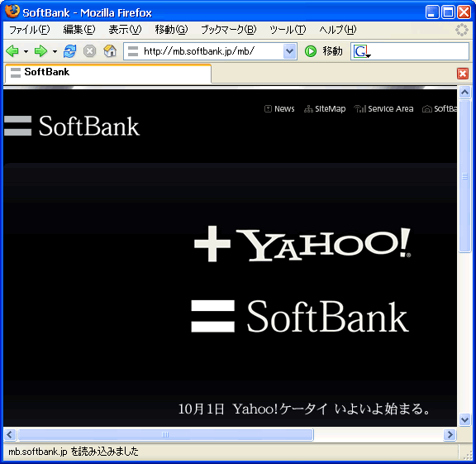Image resolution: width=476 pixels, height=464 pixels.
Task: Click the large =SoftBank banner logo
Action: (x=300, y=316)
